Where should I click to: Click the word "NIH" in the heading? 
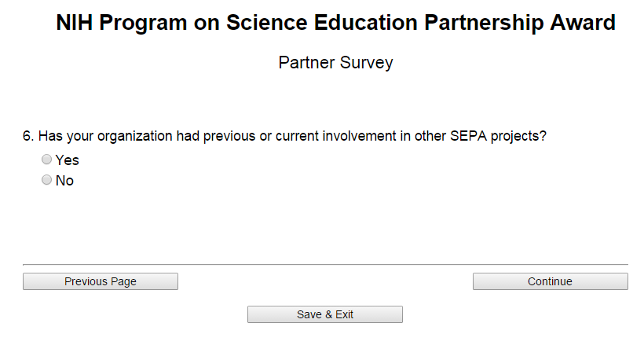tap(75, 24)
